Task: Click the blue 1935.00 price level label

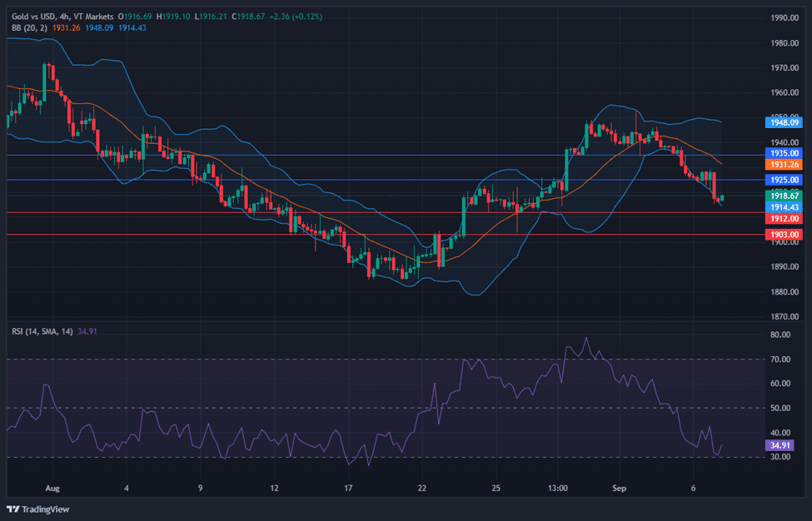Action: pyautogui.click(x=783, y=154)
